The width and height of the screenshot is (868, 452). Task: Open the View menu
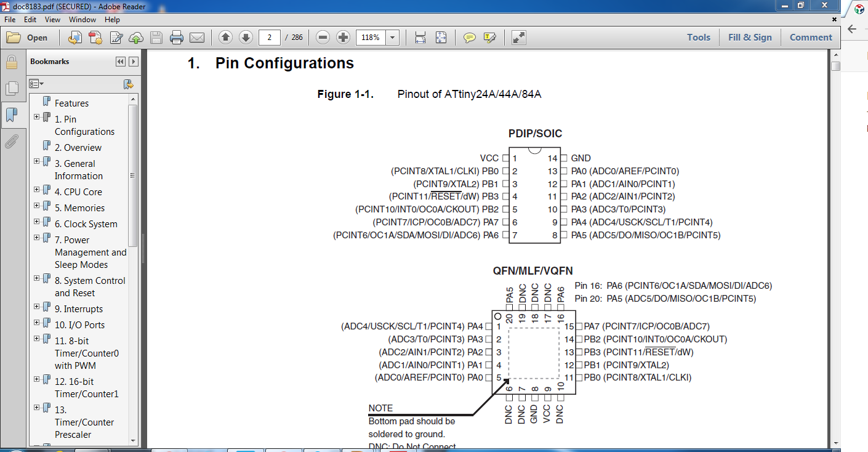52,20
